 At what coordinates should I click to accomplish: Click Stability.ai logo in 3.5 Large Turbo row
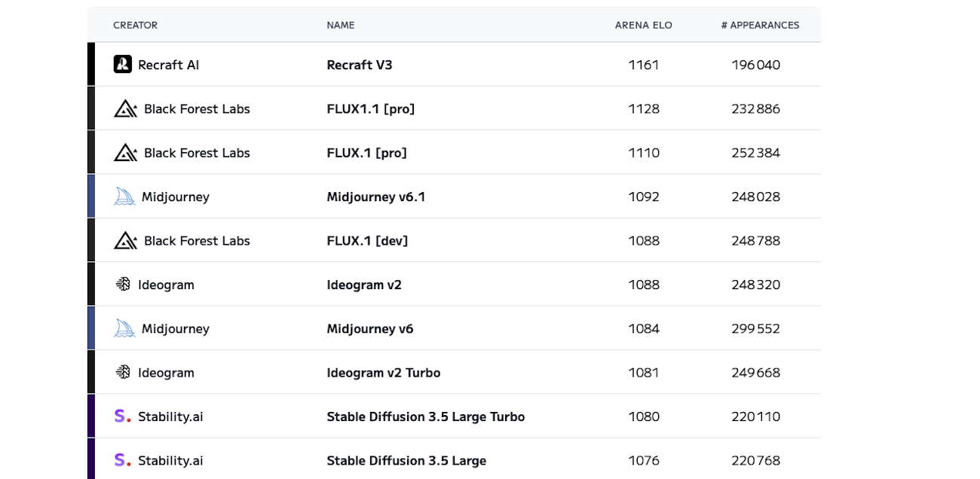point(122,416)
